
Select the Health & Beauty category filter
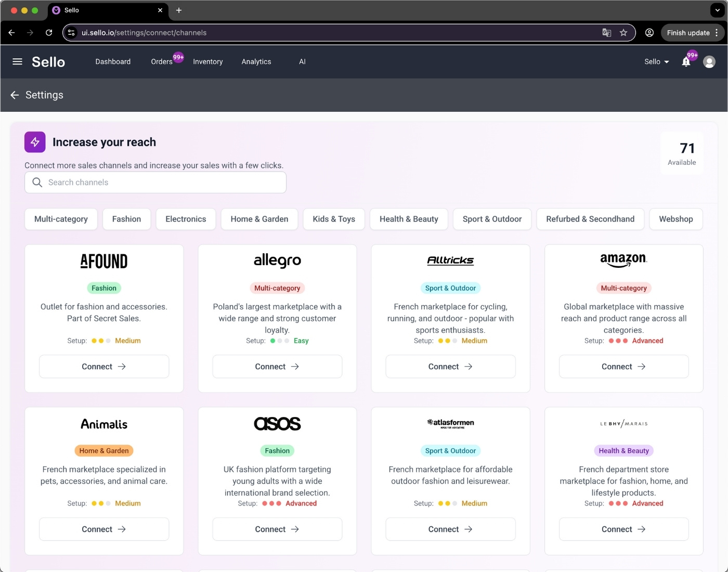409,219
